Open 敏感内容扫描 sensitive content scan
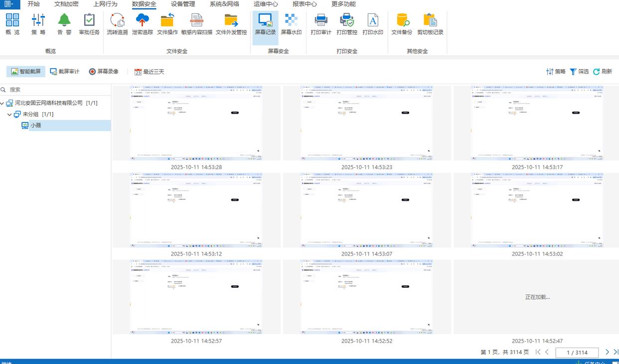 (197, 24)
